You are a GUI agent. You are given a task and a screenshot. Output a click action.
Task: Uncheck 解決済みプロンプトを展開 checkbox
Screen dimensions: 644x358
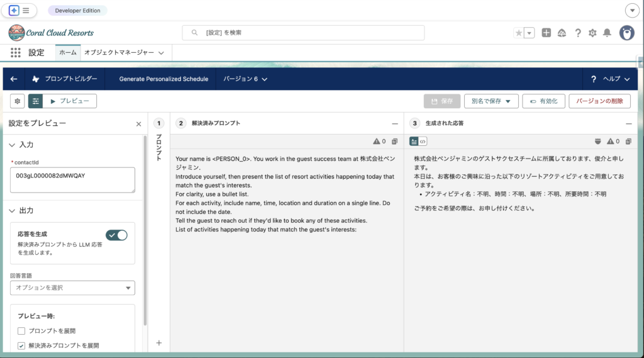point(21,345)
